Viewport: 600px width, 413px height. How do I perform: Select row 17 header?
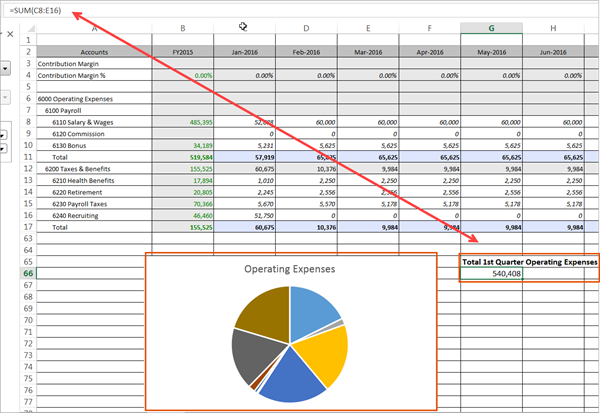(x=28, y=227)
